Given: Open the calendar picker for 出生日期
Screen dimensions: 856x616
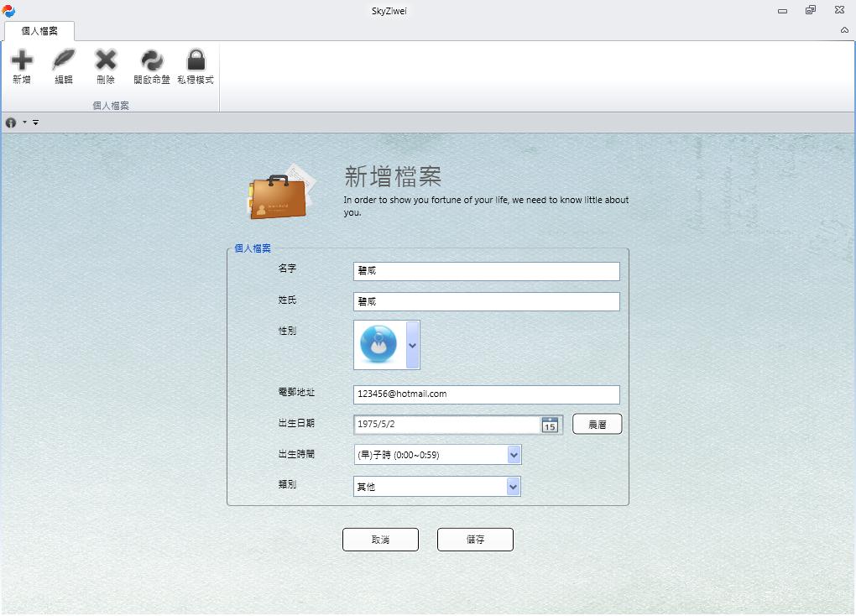Looking at the screenshot, I should (550, 425).
